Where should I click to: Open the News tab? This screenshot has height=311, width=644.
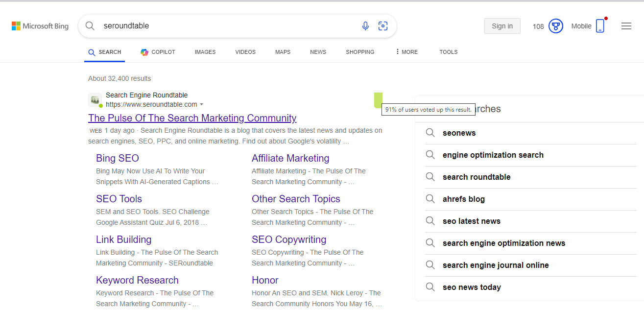pyautogui.click(x=318, y=52)
